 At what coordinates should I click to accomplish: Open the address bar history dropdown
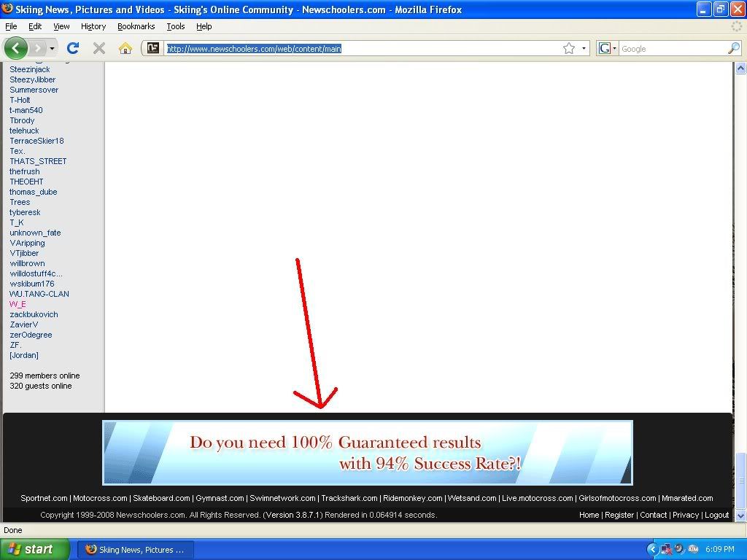click(584, 49)
